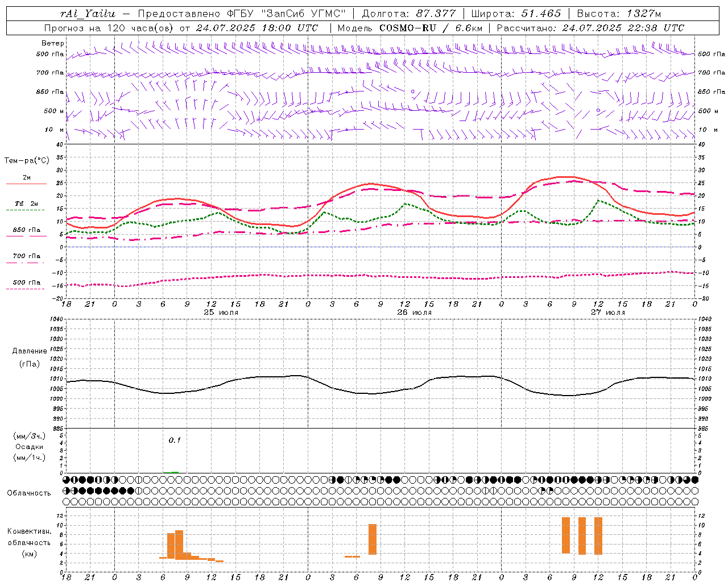This screenshot has height=582, width=728.
Task: Click the (мм/3ч.) precipitation unit label
Action: point(30,436)
